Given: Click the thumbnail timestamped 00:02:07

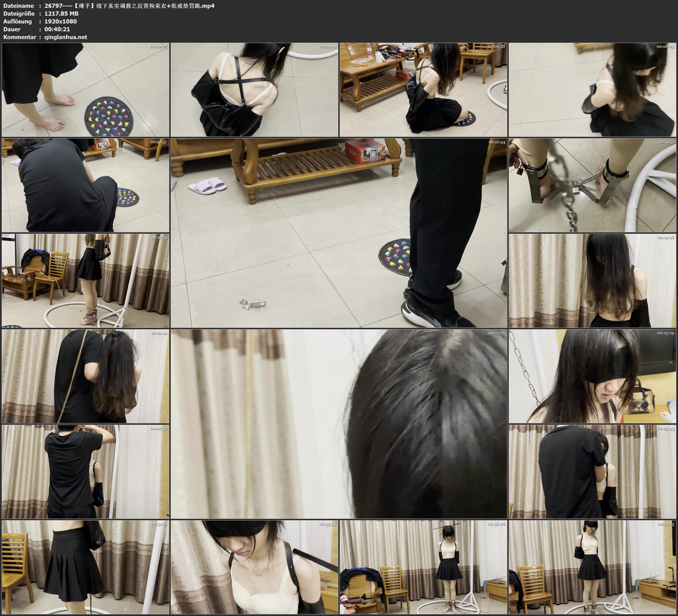Looking at the screenshot, I should tap(85, 90).
